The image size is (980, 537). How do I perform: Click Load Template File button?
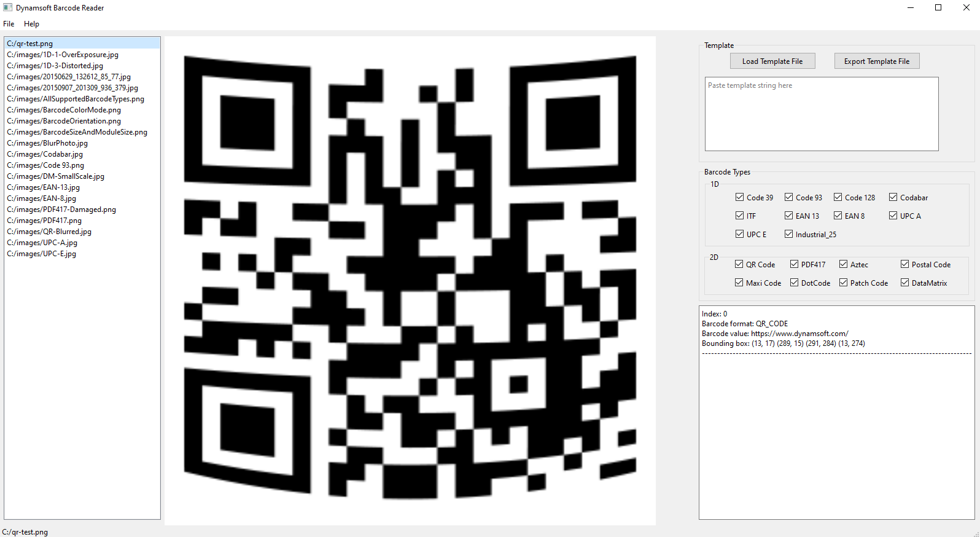tap(772, 61)
